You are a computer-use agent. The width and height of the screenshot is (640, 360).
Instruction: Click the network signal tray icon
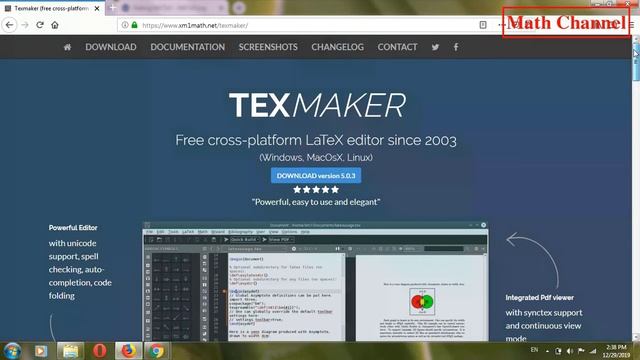click(593, 351)
